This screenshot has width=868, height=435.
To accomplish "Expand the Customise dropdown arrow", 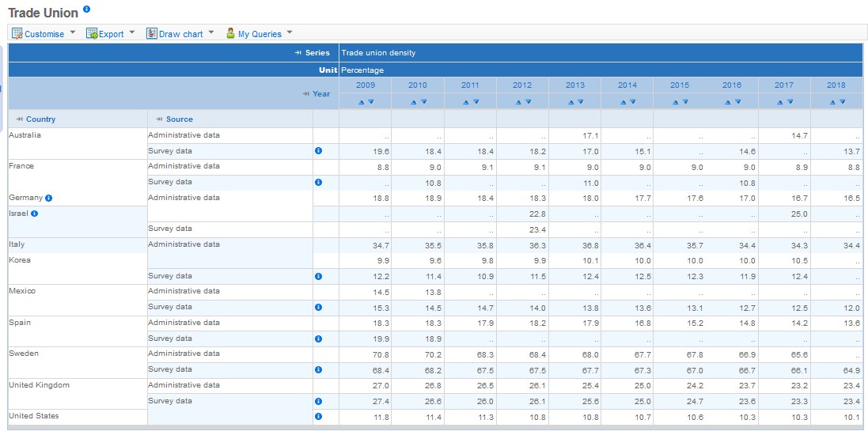I will tap(73, 33).
